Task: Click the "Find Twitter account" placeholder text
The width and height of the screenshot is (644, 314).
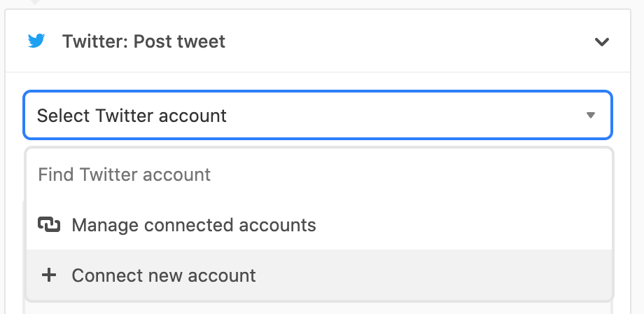Action: click(125, 174)
